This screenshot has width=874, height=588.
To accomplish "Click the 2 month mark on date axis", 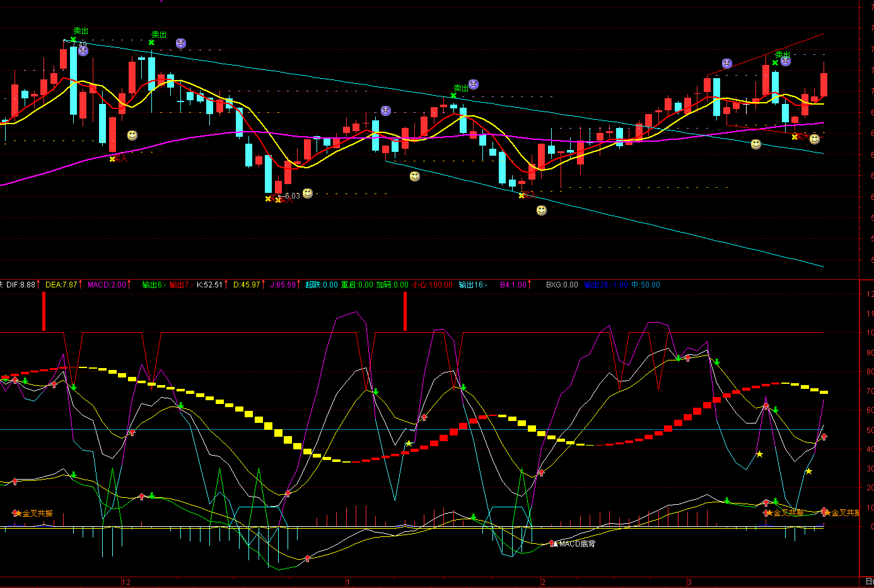I will [x=543, y=582].
